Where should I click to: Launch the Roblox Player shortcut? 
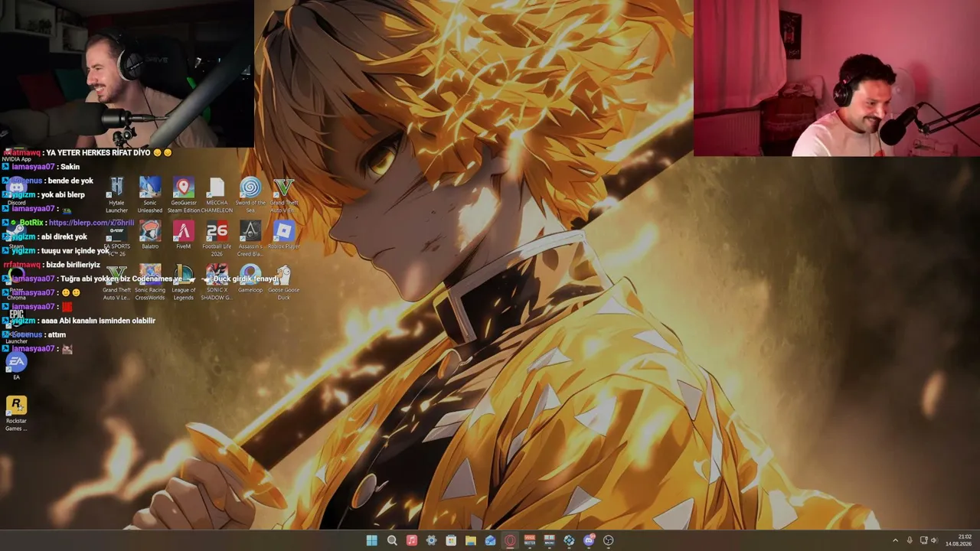click(x=284, y=235)
